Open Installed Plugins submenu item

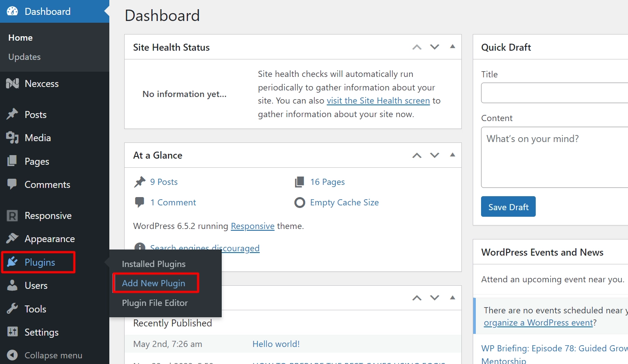coord(154,264)
